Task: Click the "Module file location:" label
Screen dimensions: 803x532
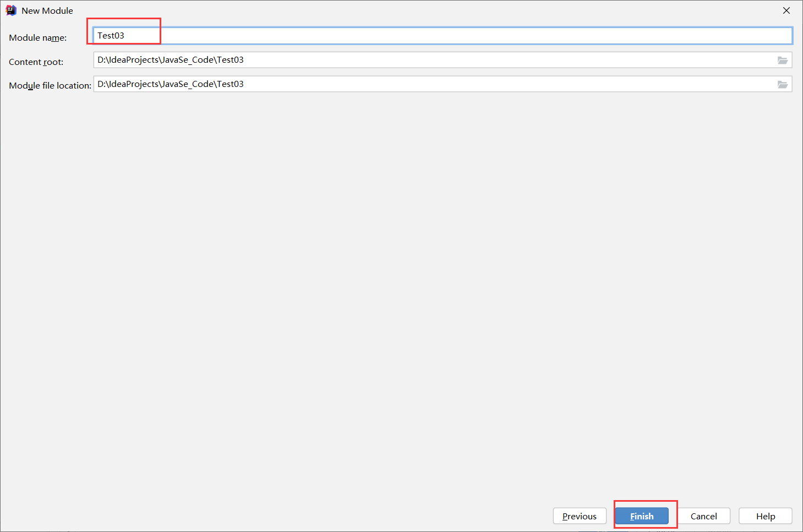Action: [50, 85]
